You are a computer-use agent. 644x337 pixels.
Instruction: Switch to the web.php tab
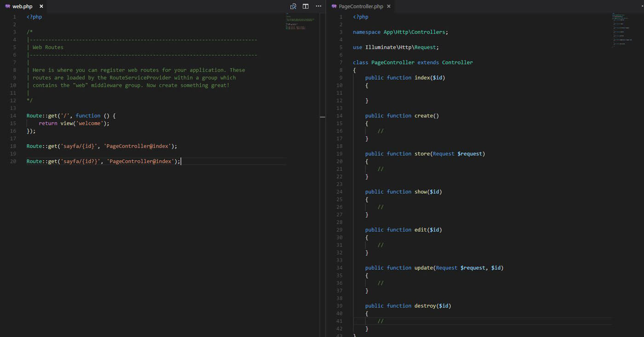click(x=22, y=6)
